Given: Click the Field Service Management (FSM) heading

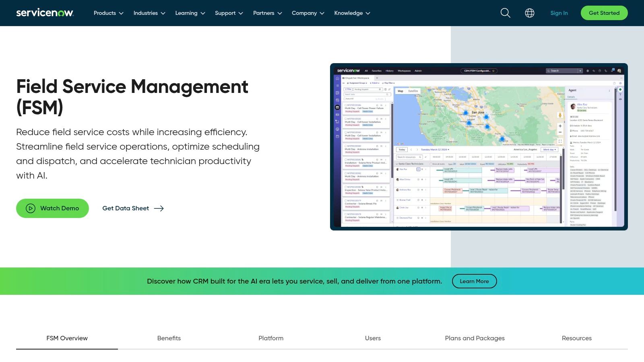Looking at the screenshot, I should point(132,97).
